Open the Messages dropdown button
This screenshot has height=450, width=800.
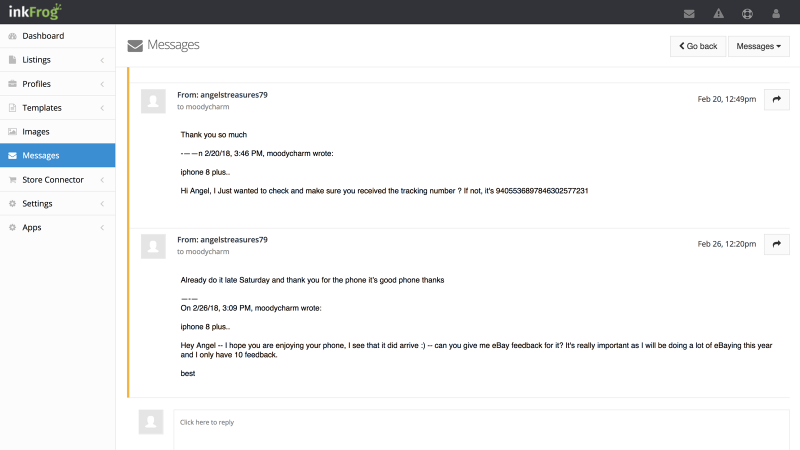point(759,46)
